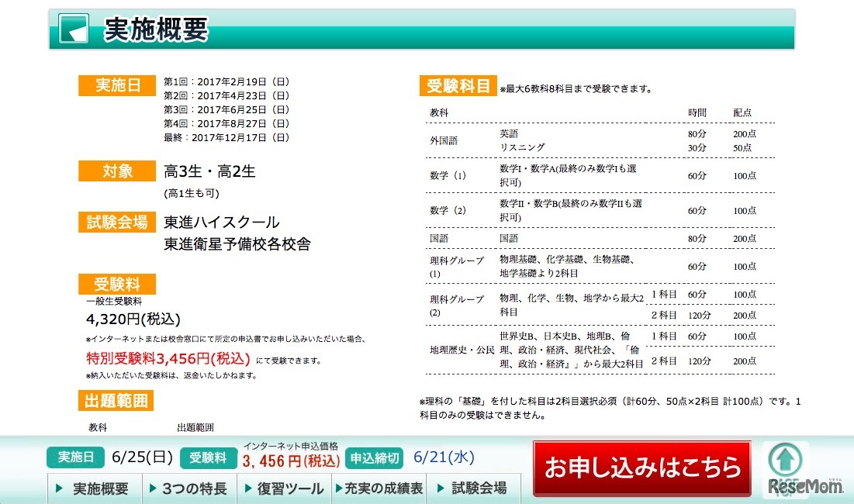Open the 試験会場 bottom navigation tab

tap(473, 488)
